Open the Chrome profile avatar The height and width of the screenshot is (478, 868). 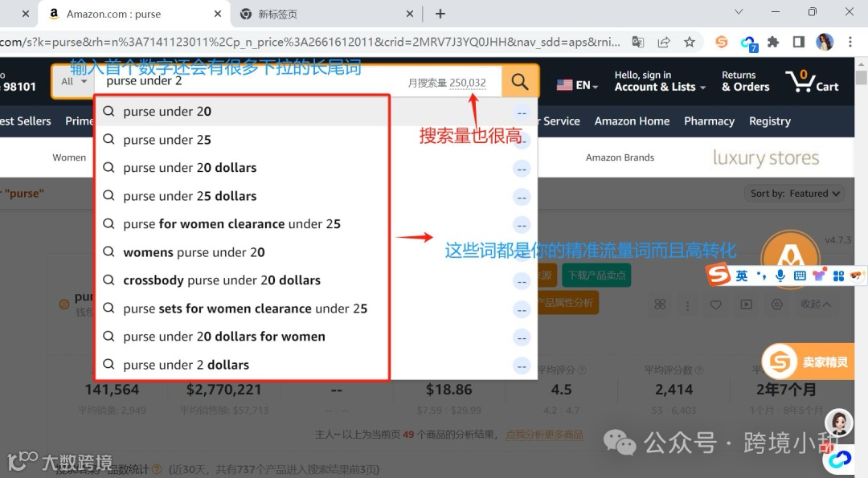[x=825, y=42]
